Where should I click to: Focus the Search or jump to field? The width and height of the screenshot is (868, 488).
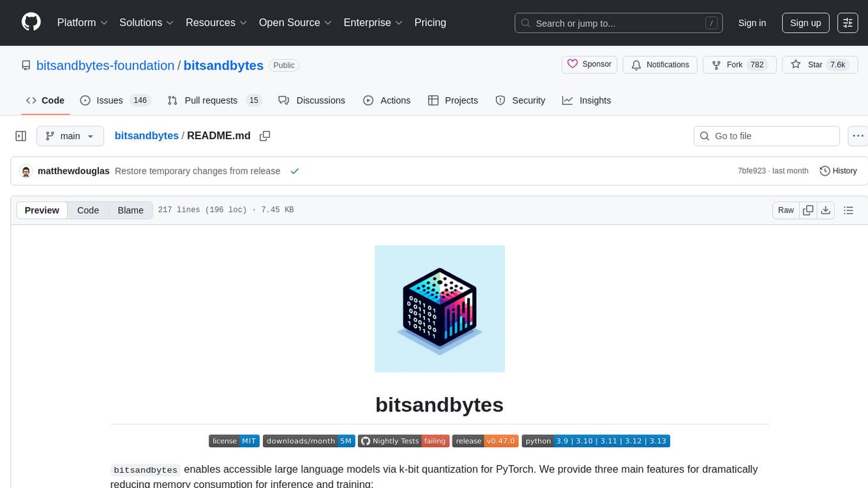[x=618, y=23]
